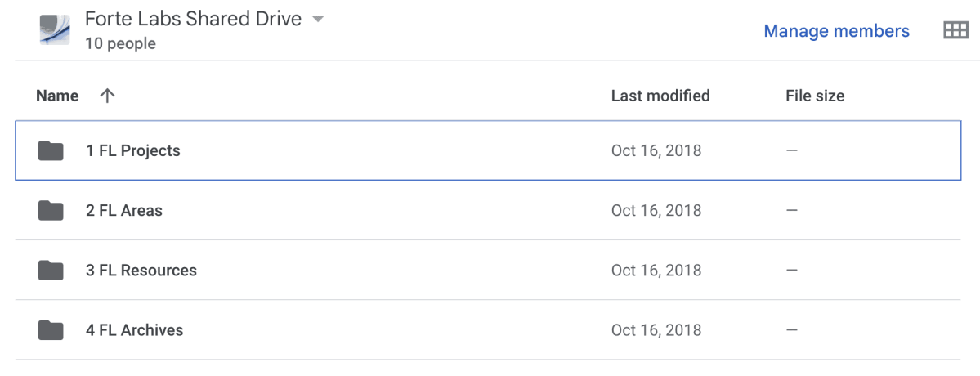Select the 1 FL Projects folder name

(x=132, y=150)
